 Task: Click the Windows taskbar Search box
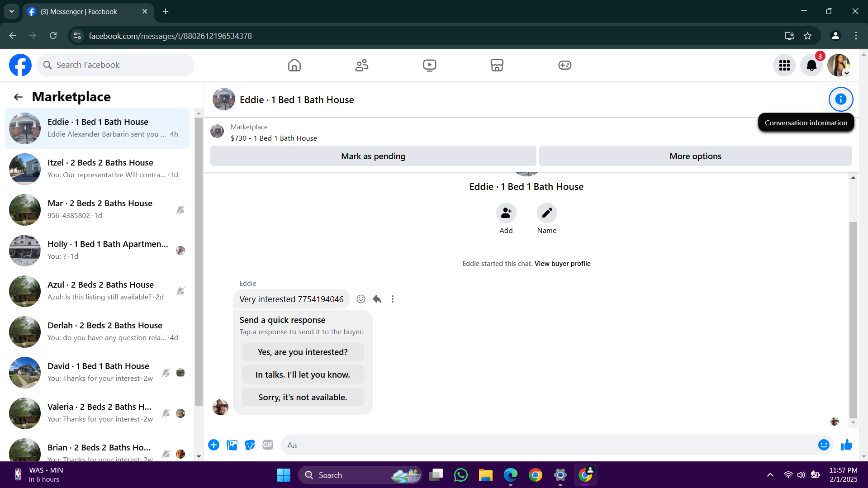pyautogui.click(x=360, y=475)
